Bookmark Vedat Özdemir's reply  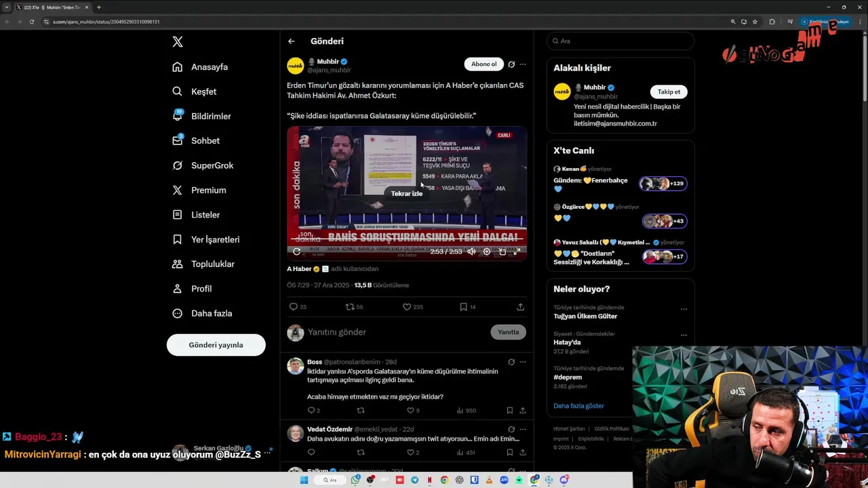click(x=509, y=453)
